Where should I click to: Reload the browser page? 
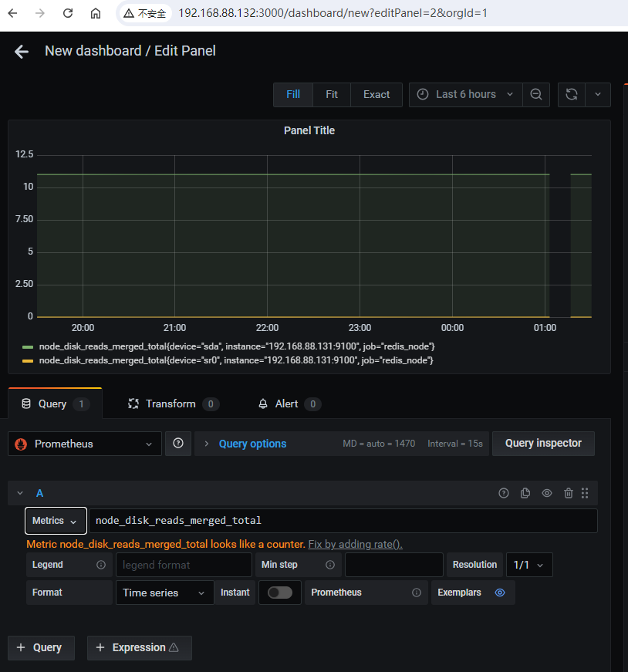point(68,13)
